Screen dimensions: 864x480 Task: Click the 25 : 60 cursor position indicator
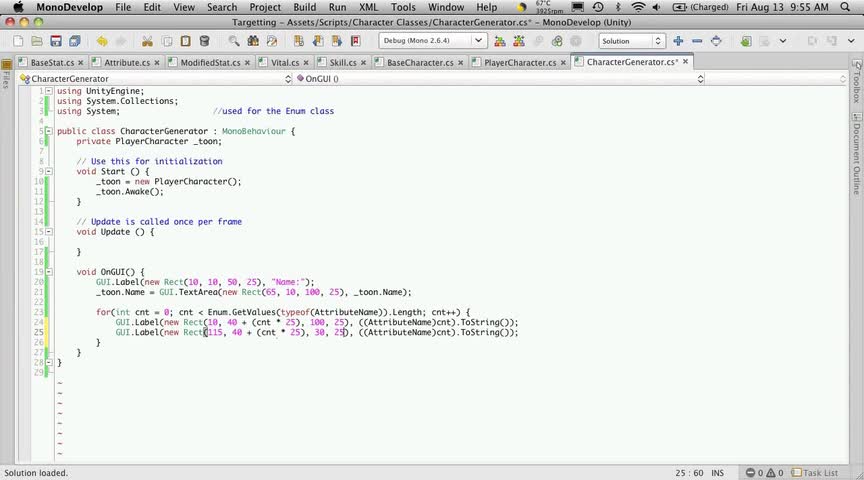(x=689, y=473)
